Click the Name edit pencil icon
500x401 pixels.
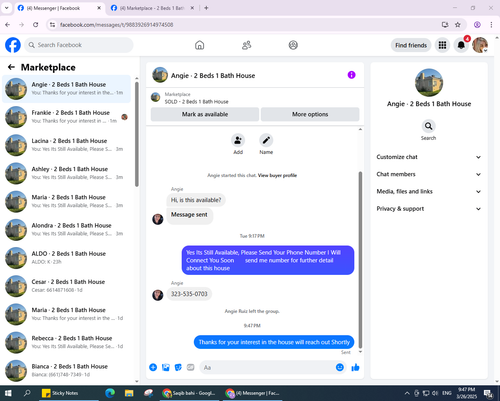266,140
